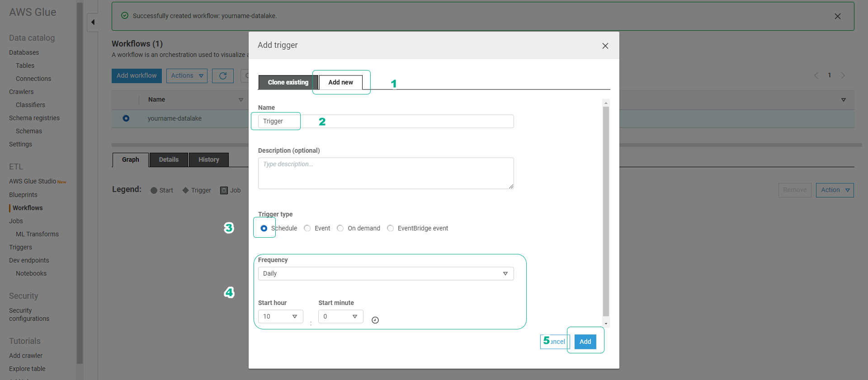Open the Actions dropdown above the workflows table
The image size is (868, 380).
tap(187, 76)
